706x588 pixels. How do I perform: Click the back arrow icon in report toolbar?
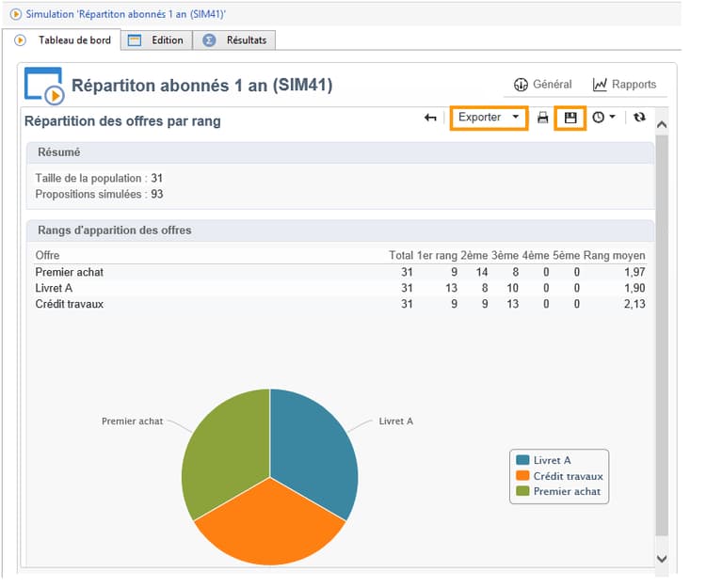click(x=430, y=118)
